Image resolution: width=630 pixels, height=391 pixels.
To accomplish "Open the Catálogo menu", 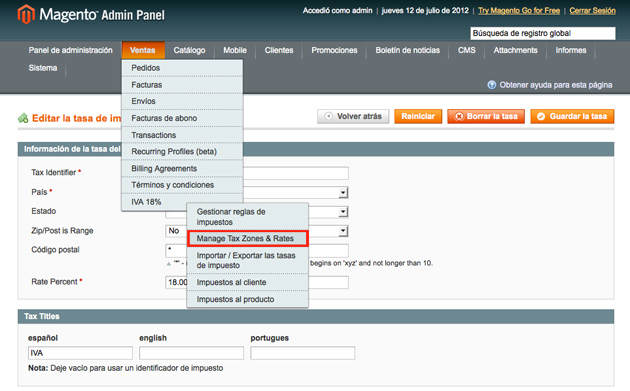I will pos(189,50).
